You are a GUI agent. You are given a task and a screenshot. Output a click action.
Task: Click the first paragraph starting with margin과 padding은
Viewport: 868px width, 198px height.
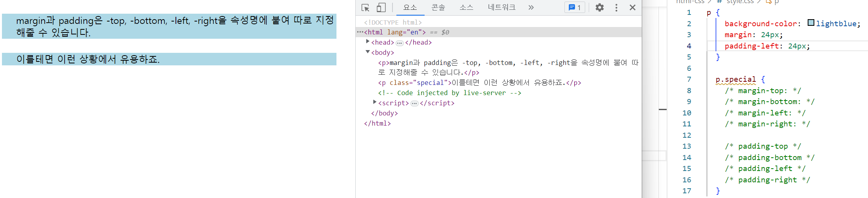tap(169, 26)
